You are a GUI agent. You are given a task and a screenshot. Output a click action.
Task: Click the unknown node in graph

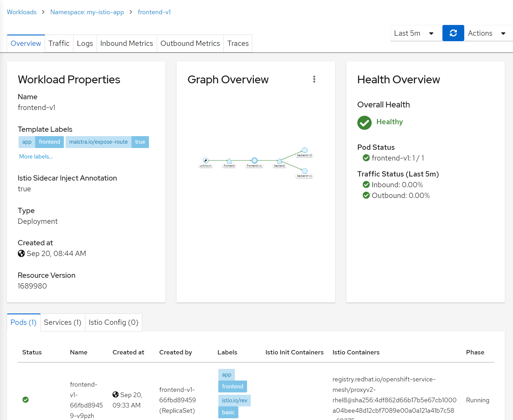click(206, 160)
